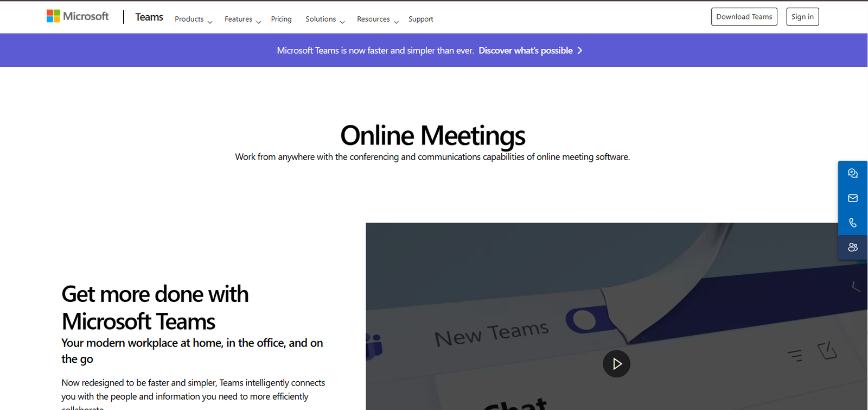This screenshot has width=868, height=410.
Task: Click the 'Work from anywhere' subtitle text
Action: point(432,157)
